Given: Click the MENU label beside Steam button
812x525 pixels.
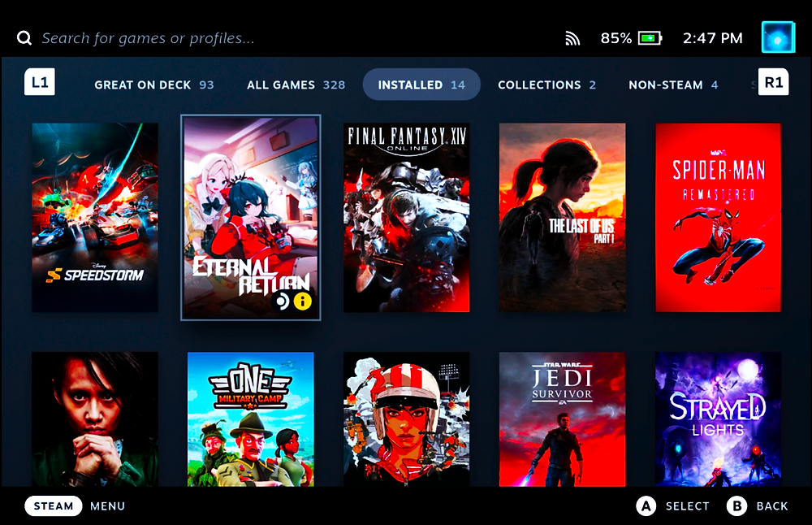Looking at the screenshot, I should click(108, 505).
